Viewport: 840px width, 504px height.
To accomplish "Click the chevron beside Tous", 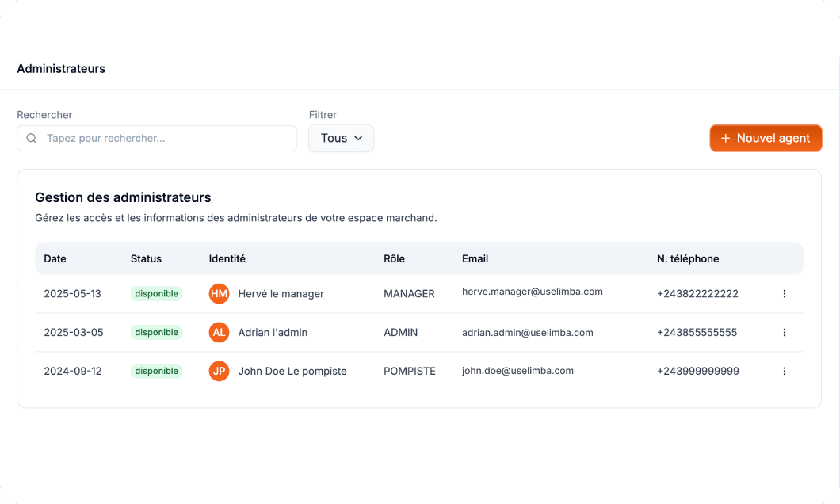I will [x=358, y=138].
